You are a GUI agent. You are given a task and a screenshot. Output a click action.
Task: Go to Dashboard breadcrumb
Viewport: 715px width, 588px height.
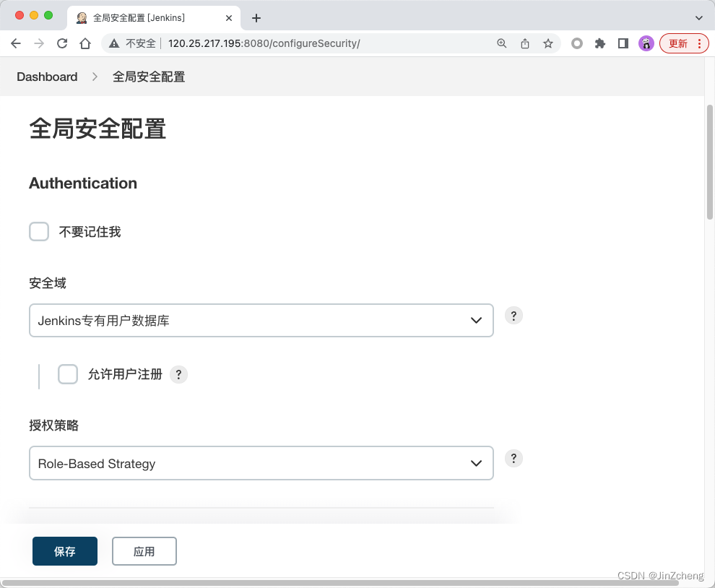[x=47, y=77]
